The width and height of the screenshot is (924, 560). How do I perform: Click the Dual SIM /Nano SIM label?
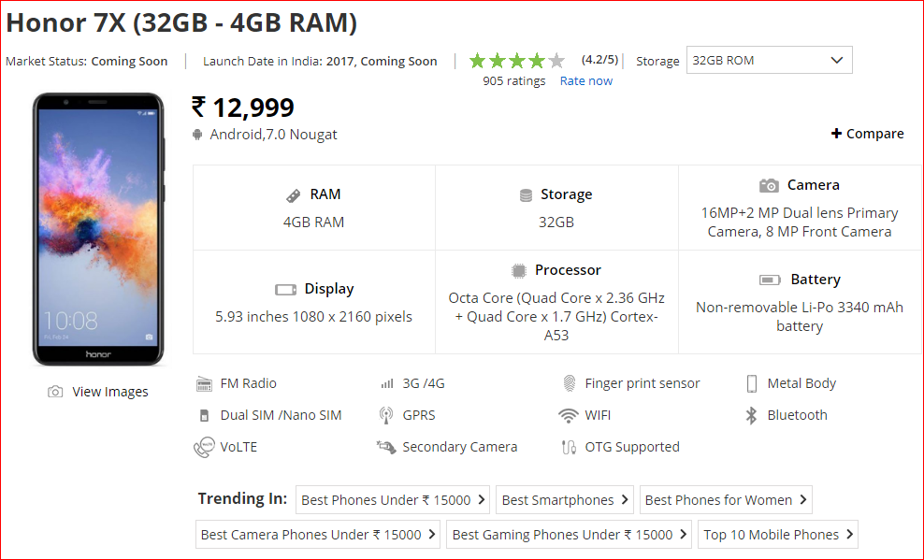tap(282, 416)
